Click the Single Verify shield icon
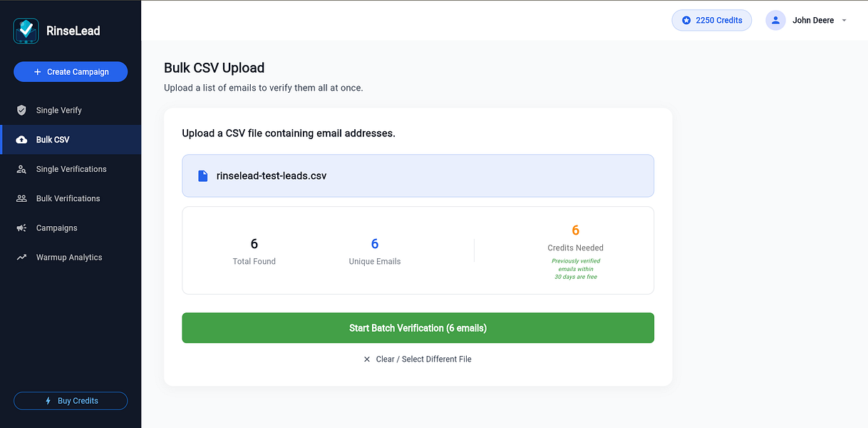868x428 pixels. point(21,110)
